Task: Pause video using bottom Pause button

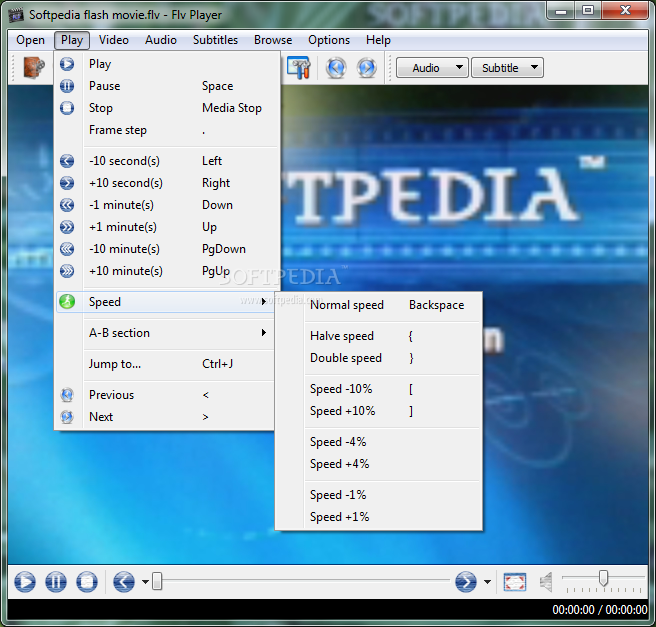Action: 56,582
